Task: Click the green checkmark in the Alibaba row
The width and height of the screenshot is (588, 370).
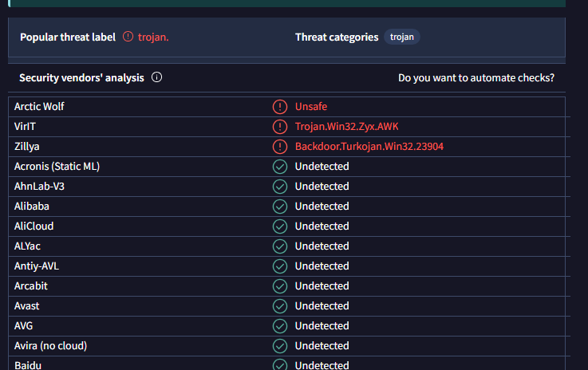Action: click(x=280, y=207)
